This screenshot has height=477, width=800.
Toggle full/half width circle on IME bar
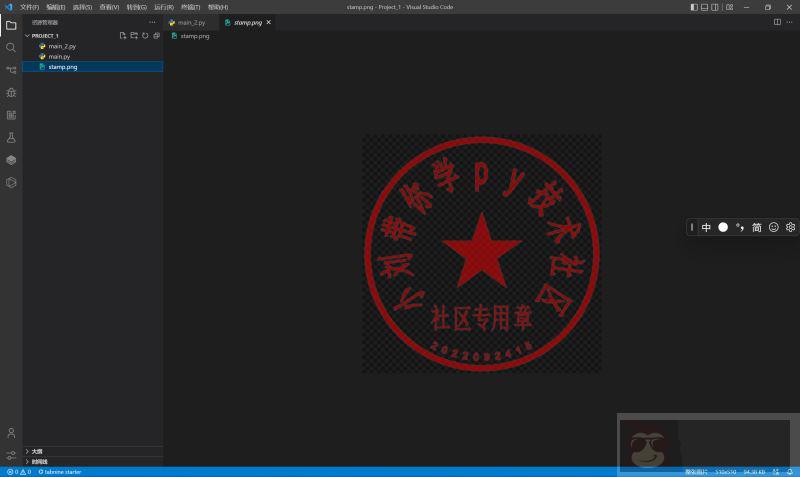click(723, 227)
